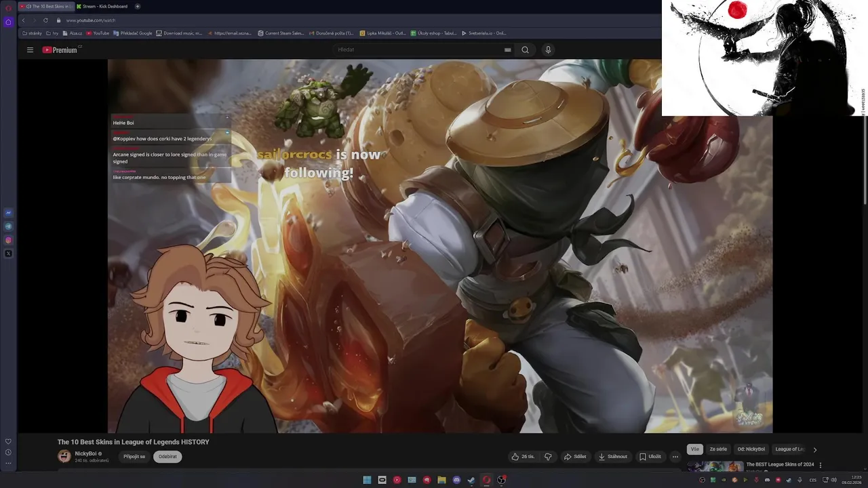Dislike the video
This screenshot has height=488, width=868.
click(x=548, y=457)
